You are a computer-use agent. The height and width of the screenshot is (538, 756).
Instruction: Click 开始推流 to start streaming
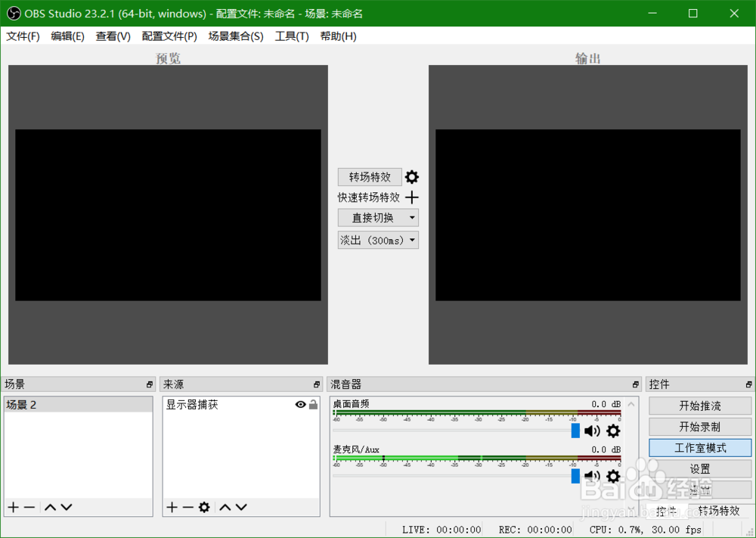tap(700, 406)
